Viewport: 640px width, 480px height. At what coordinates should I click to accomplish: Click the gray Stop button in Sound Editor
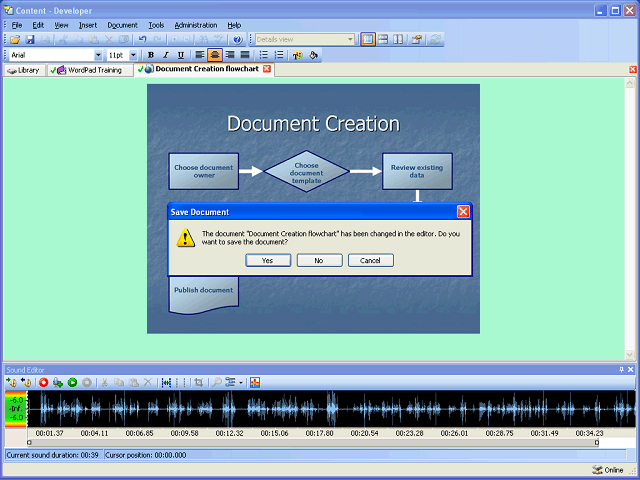(x=87, y=382)
